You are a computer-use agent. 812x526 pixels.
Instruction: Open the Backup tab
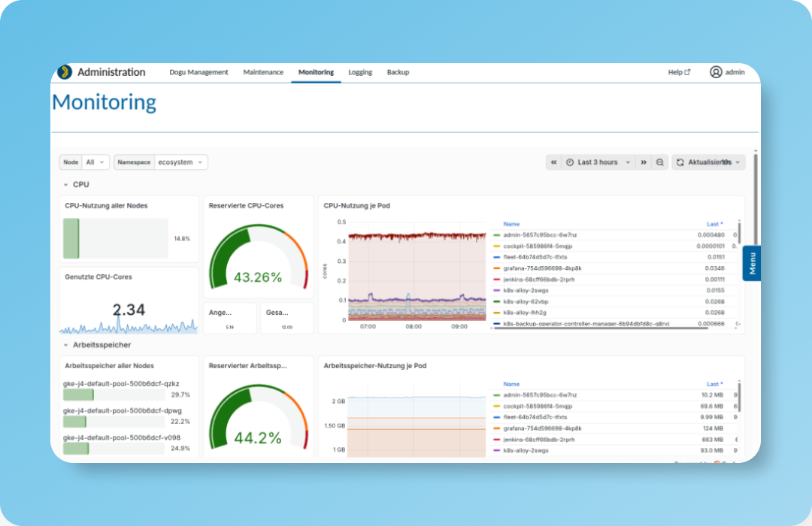point(398,72)
